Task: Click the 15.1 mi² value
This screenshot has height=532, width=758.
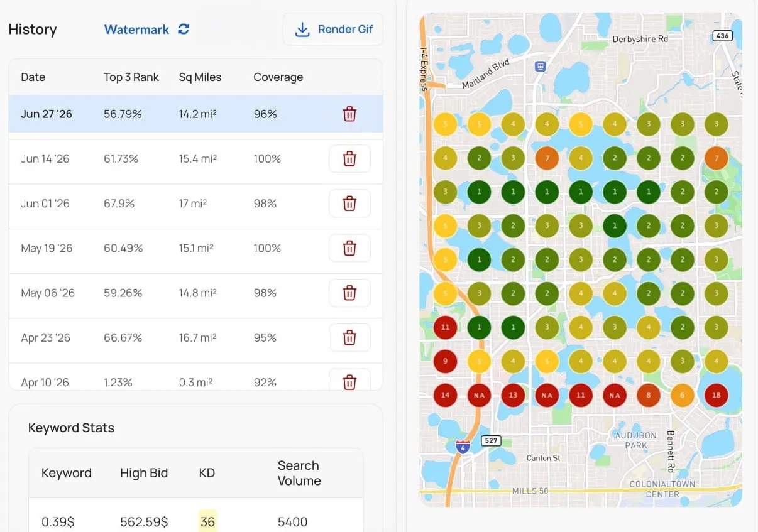Action: tap(196, 248)
